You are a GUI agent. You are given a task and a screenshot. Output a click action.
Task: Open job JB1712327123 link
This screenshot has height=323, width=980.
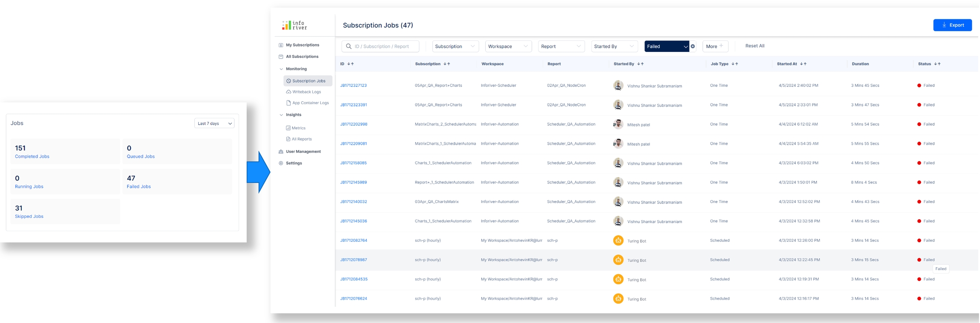353,86
